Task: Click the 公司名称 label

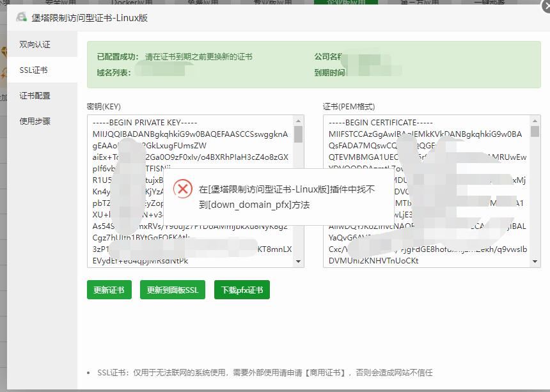Action: coord(329,57)
